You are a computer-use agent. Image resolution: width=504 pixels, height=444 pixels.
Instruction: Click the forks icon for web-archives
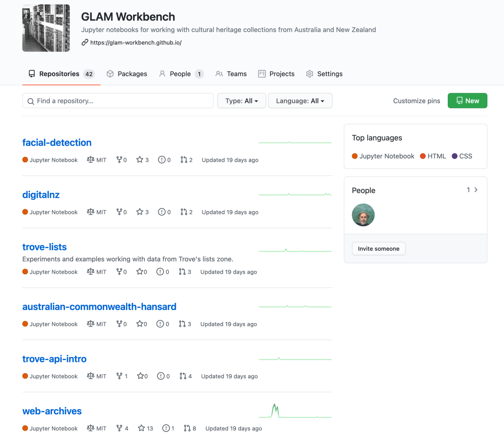click(119, 428)
